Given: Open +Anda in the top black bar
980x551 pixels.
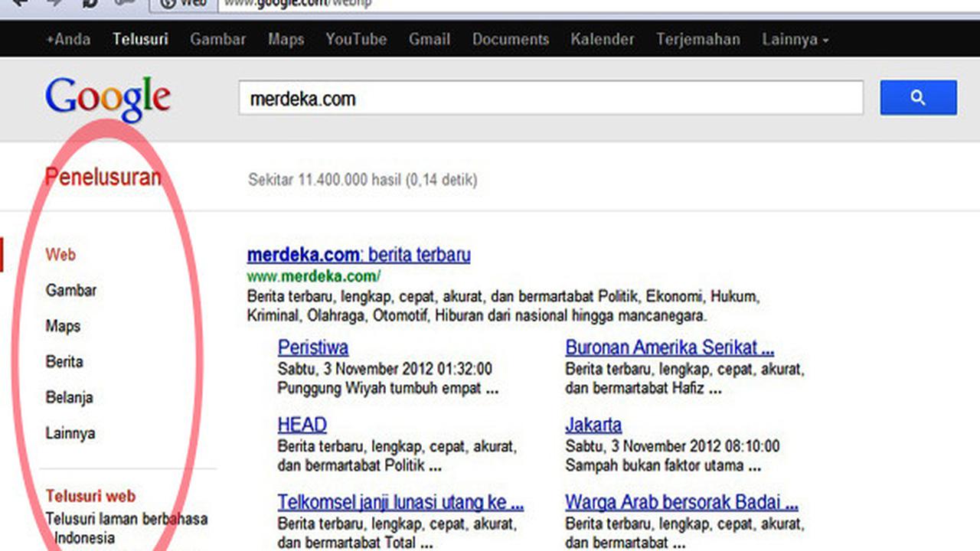Looking at the screenshot, I should (68, 40).
